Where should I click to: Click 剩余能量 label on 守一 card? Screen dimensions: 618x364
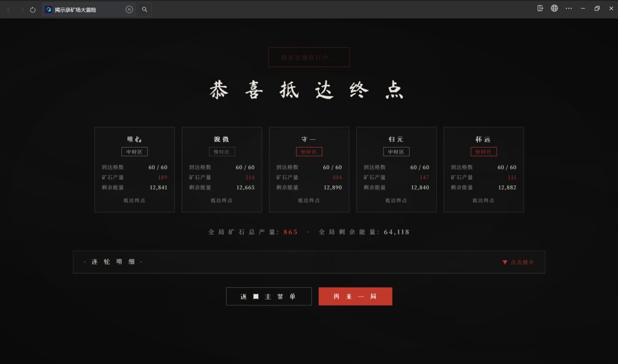[x=287, y=188]
